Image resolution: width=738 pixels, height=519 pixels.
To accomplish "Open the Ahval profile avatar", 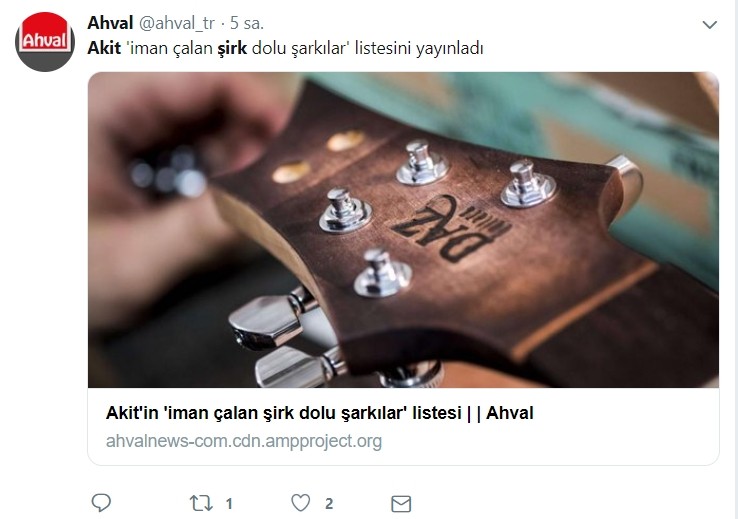I will coord(45,42).
